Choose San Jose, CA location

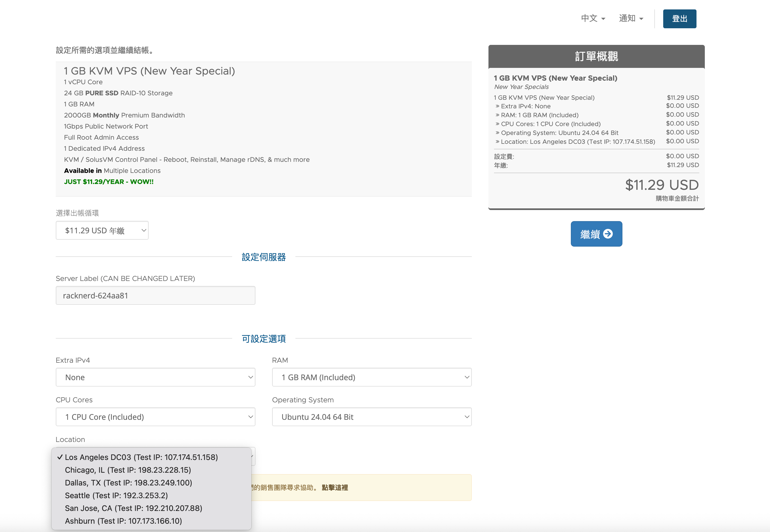pos(133,508)
